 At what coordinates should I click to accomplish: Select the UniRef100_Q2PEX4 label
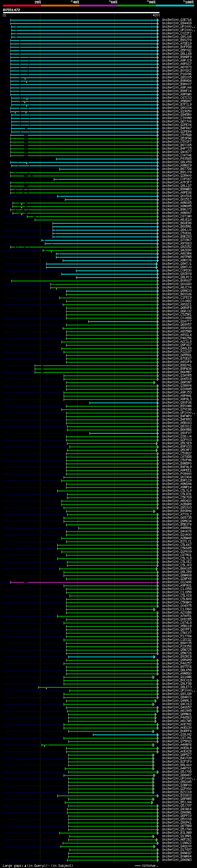pyautogui.click(x=176, y=125)
